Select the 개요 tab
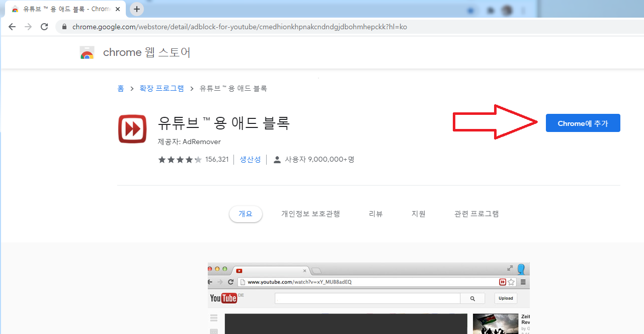Viewport: 644px width, 334px height. (246, 214)
